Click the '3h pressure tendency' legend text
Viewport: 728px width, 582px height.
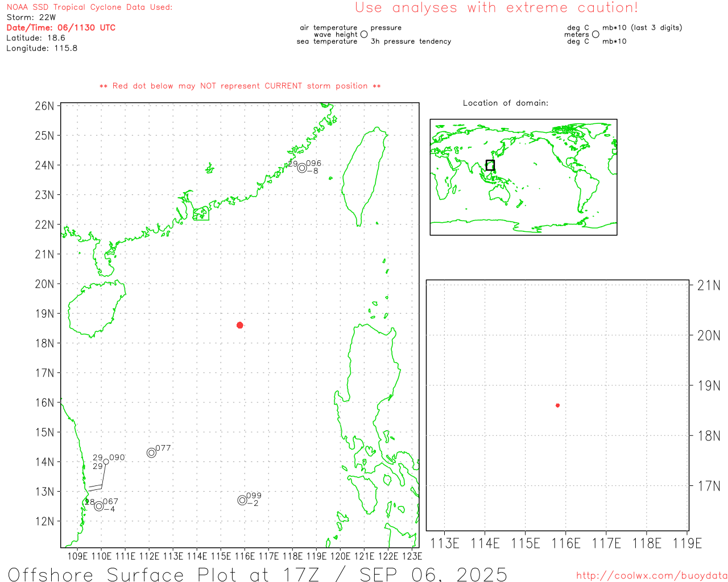[x=411, y=41]
